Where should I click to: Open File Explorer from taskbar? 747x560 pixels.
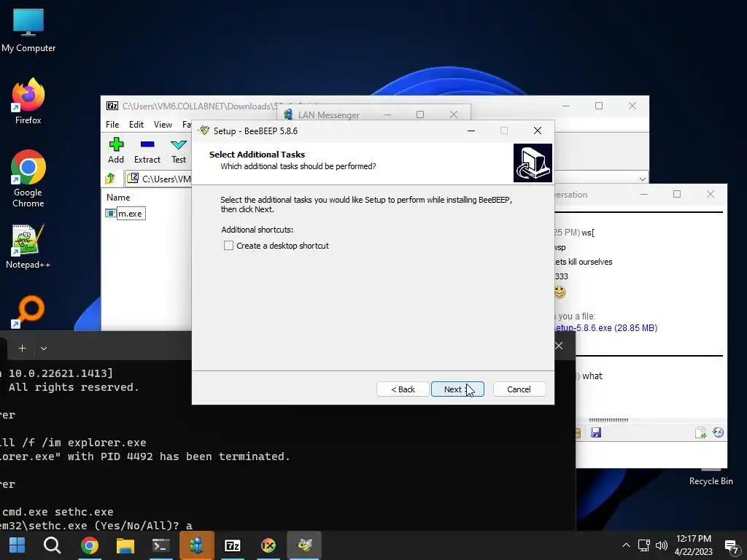tap(125, 545)
